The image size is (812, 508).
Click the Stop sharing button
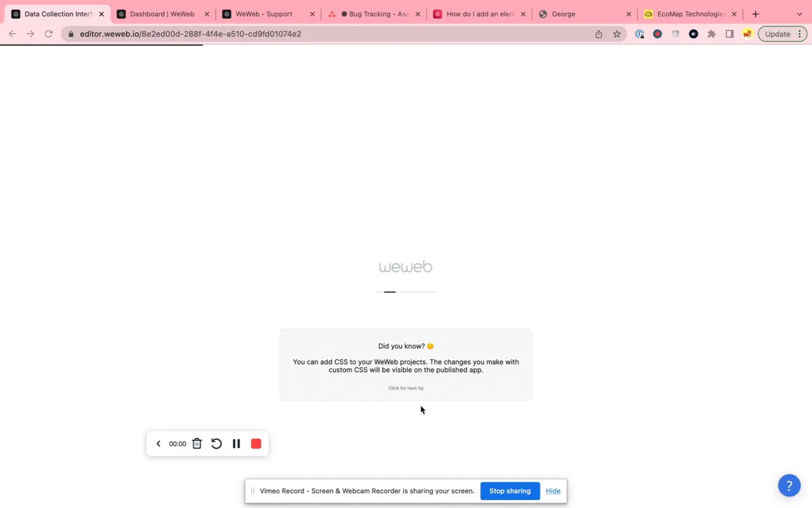510,491
